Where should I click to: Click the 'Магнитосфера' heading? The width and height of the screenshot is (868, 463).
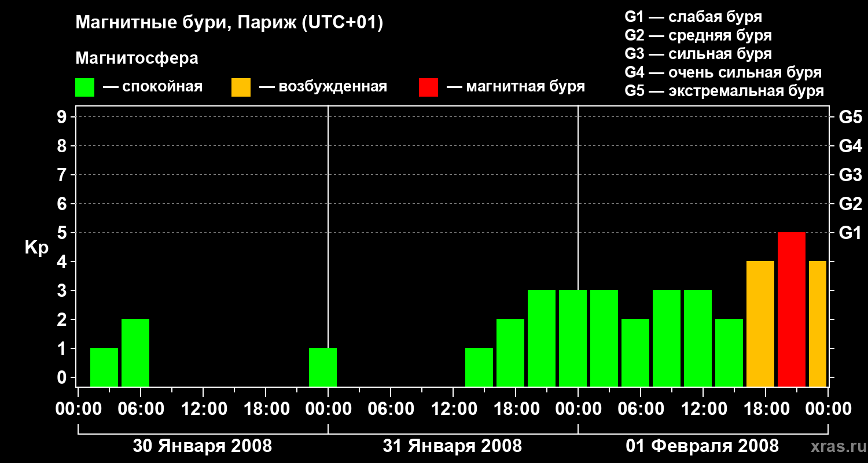(137, 58)
